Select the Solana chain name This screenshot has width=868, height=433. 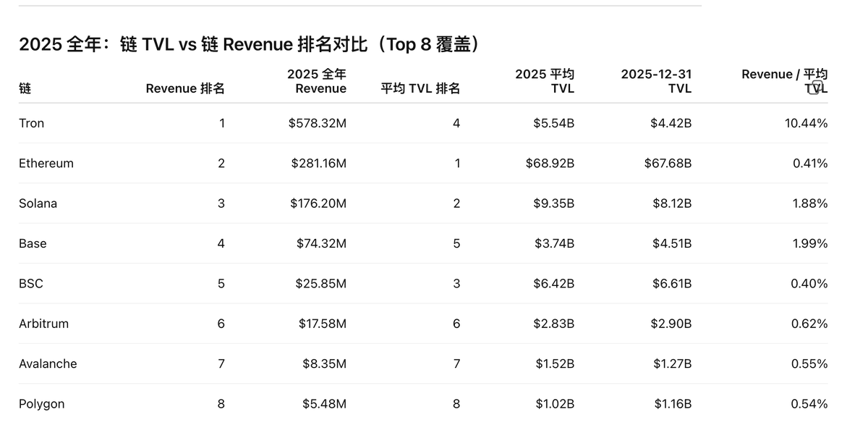(38, 203)
